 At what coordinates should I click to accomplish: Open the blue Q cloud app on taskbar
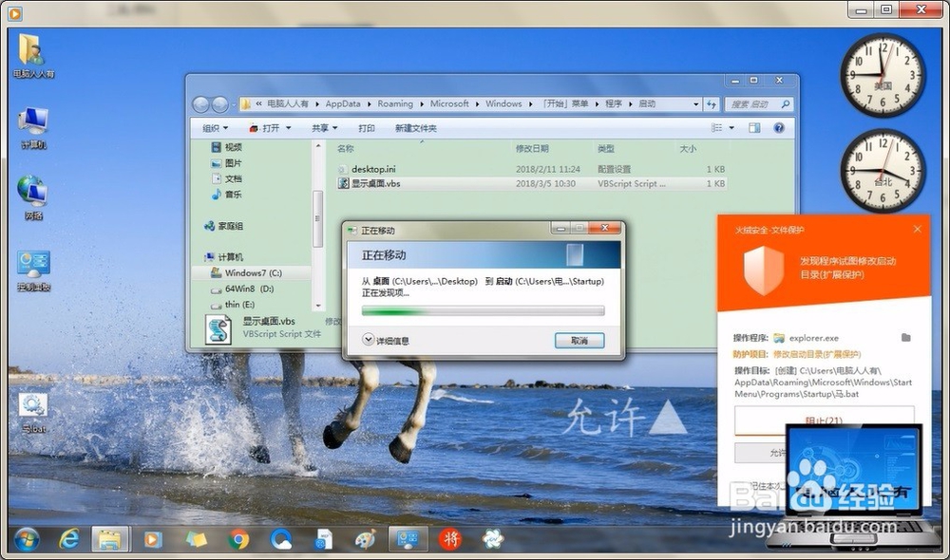[x=281, y=539]
